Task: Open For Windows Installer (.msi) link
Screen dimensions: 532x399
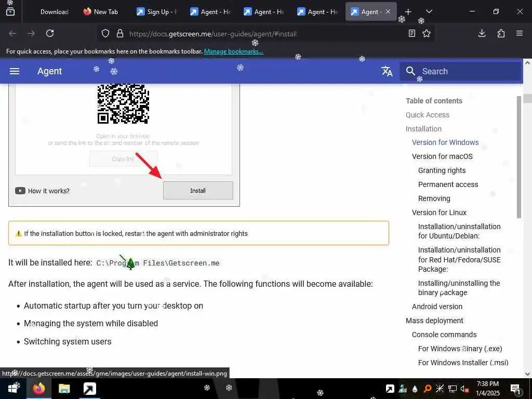Action: 463,362
